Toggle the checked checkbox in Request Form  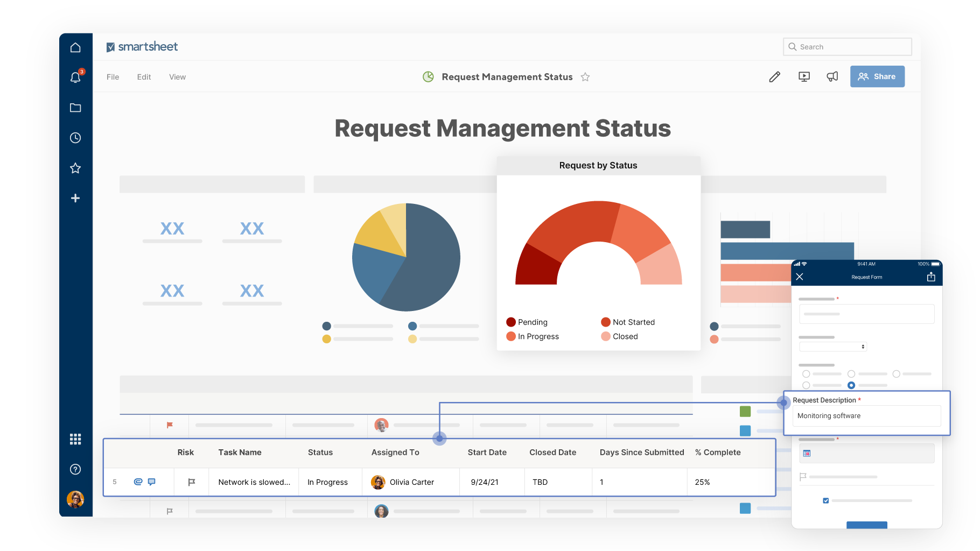pos(826,500)
